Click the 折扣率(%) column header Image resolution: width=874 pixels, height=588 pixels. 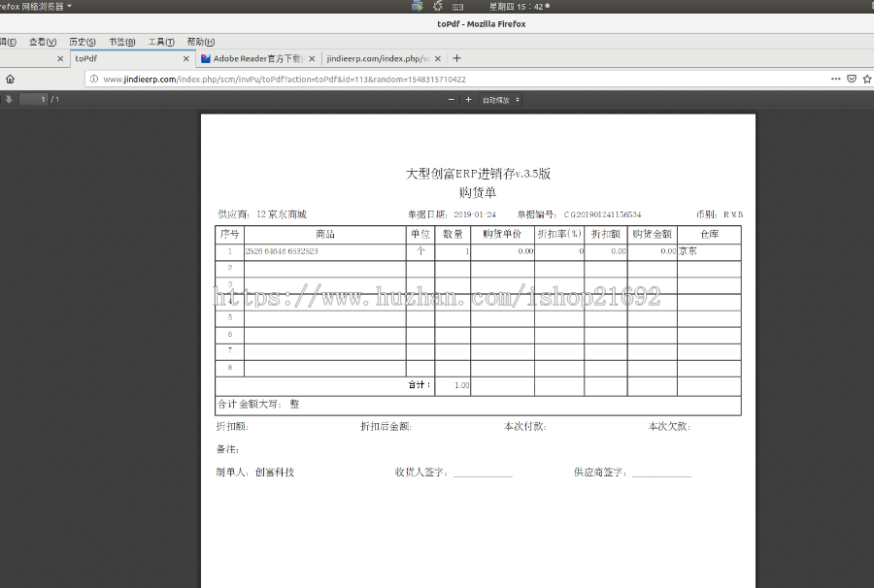(559, 235)
